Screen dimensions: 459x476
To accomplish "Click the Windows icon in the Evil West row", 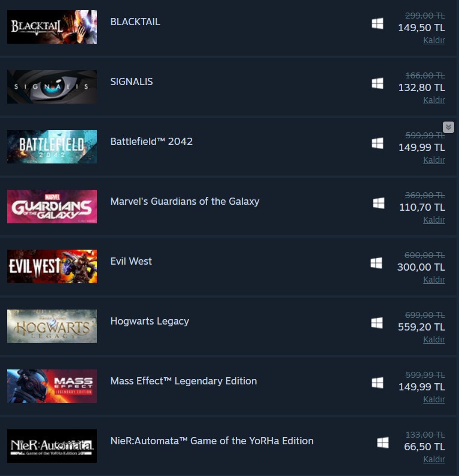I will tap(376, 263).
